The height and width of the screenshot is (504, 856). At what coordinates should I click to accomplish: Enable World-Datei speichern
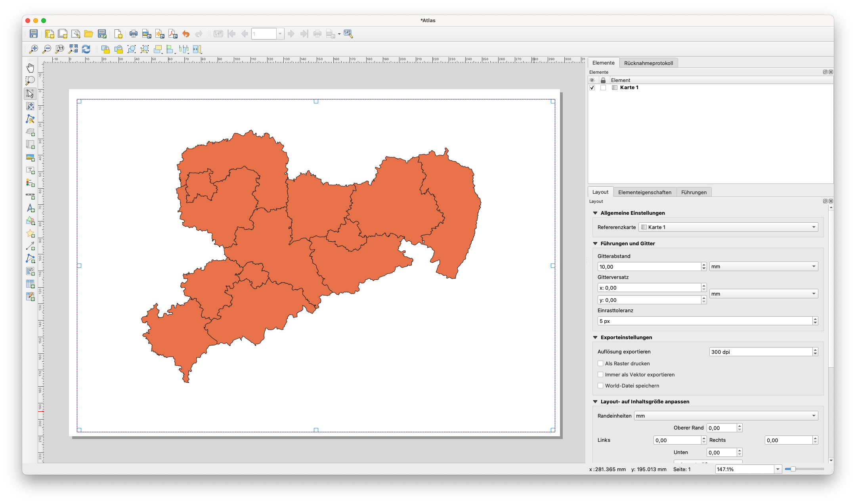(600, 386)
